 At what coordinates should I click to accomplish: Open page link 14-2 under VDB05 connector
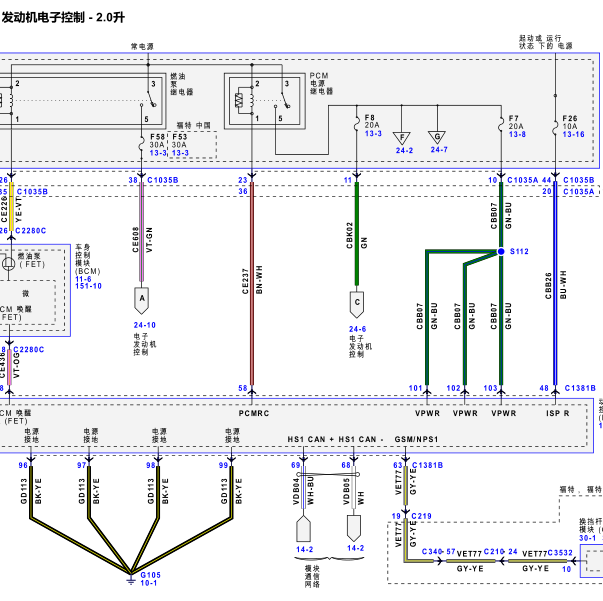[355, 548]
